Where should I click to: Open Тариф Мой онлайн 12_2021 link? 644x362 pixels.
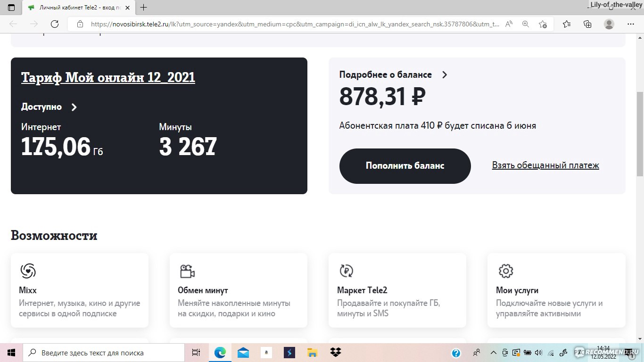pos(108,78)
